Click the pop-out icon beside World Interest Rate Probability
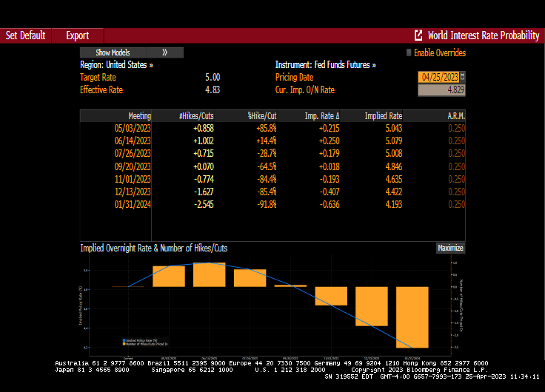The height and width of the screenshot is (392, 545). [x=418, y=36]
